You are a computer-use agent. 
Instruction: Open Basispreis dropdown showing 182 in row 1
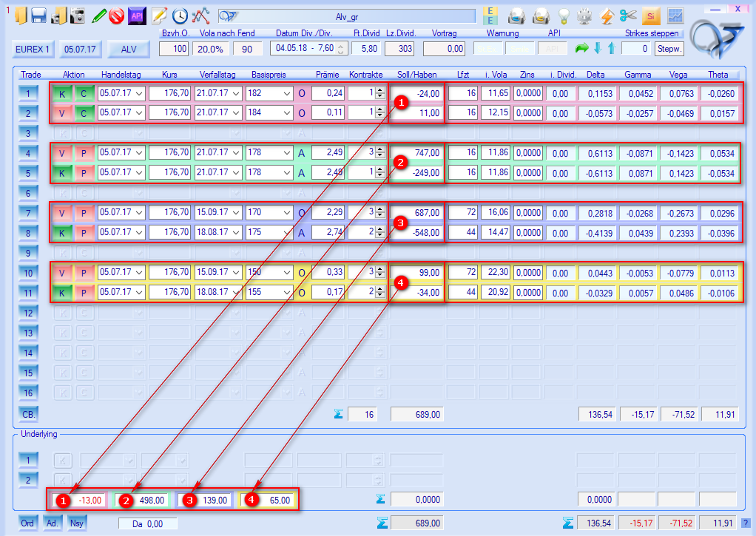pos(286,93)
